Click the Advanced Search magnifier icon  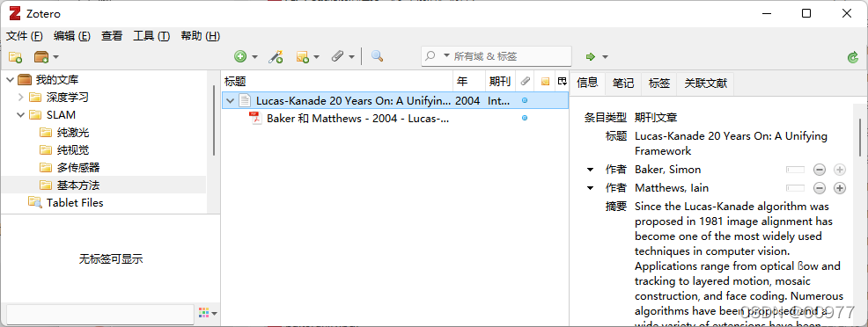[x=377, y=56]
